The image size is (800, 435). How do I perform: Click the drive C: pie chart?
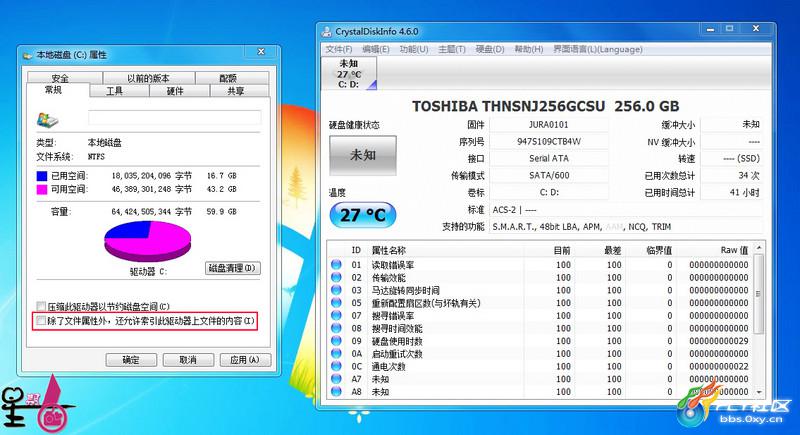pyautogui.click(x=147, y=241)
